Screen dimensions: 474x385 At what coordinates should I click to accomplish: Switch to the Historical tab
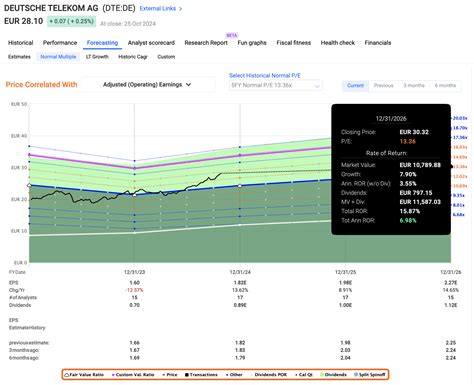[x=21, y=43]
